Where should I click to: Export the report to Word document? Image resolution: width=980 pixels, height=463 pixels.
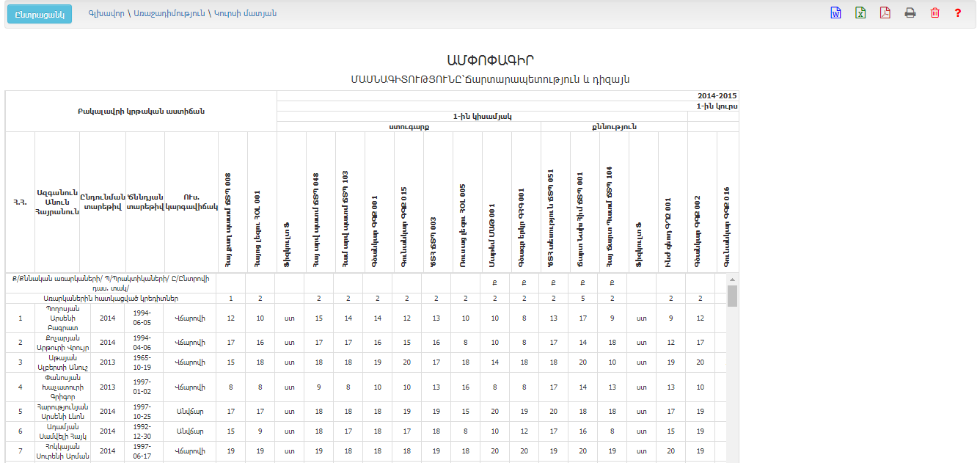(x=835, y=13)
